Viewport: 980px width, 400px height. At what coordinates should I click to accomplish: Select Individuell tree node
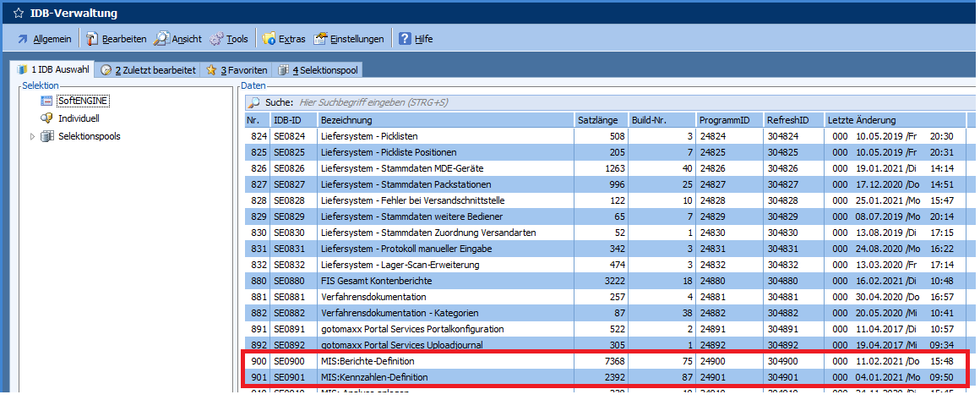point(79,118)
